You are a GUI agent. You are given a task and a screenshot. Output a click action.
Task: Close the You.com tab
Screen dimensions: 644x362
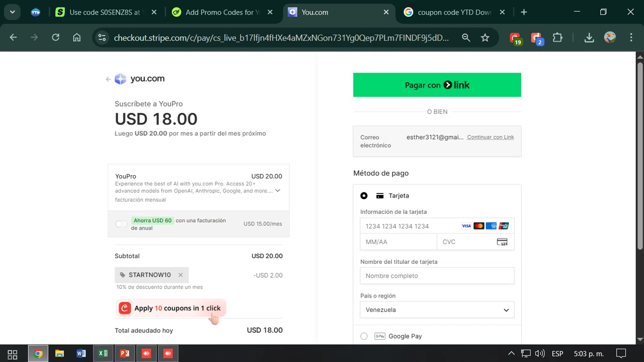click(x=386, y=12)
